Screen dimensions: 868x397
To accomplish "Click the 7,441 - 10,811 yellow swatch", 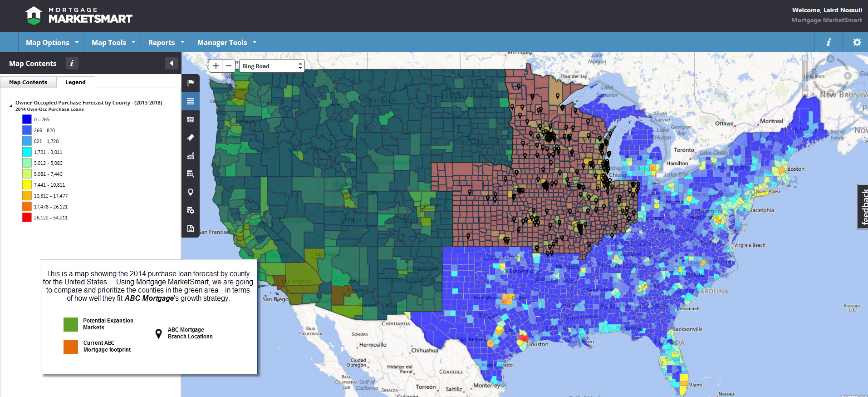I will (27, 185).
